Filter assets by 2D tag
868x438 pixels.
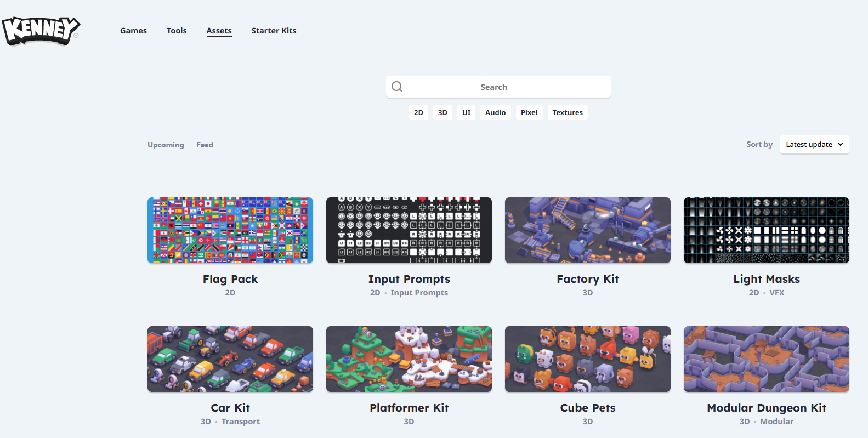click(x=418, y=112)
